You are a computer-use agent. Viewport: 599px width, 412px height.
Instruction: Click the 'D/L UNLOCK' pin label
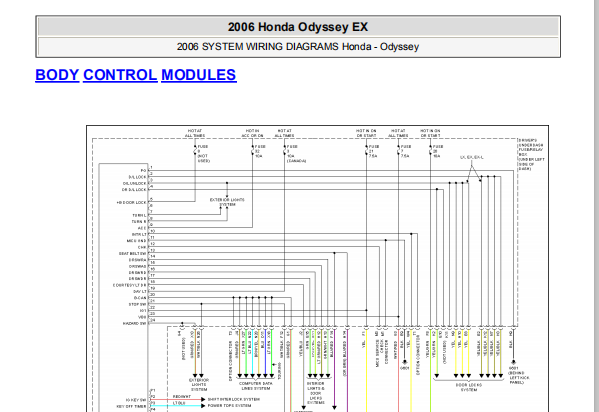134,183
